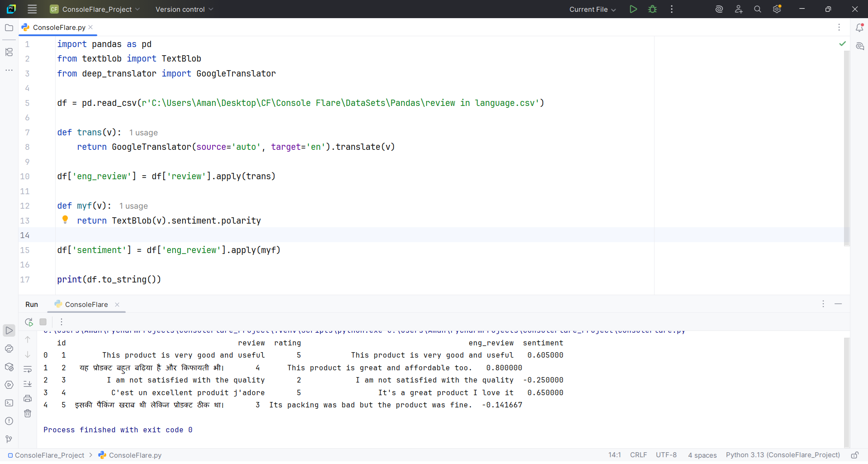Expand the ConsoleFlare_Project dropdown

pos(97,9)
